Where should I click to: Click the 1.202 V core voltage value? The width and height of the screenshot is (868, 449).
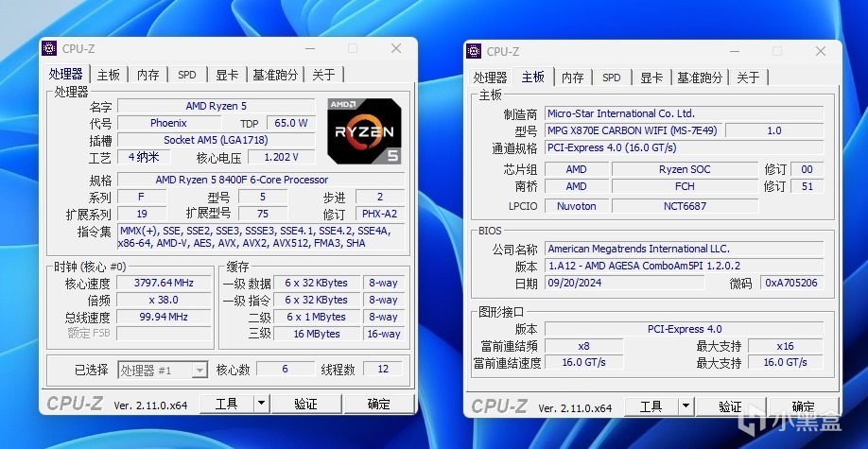(281, 157)
